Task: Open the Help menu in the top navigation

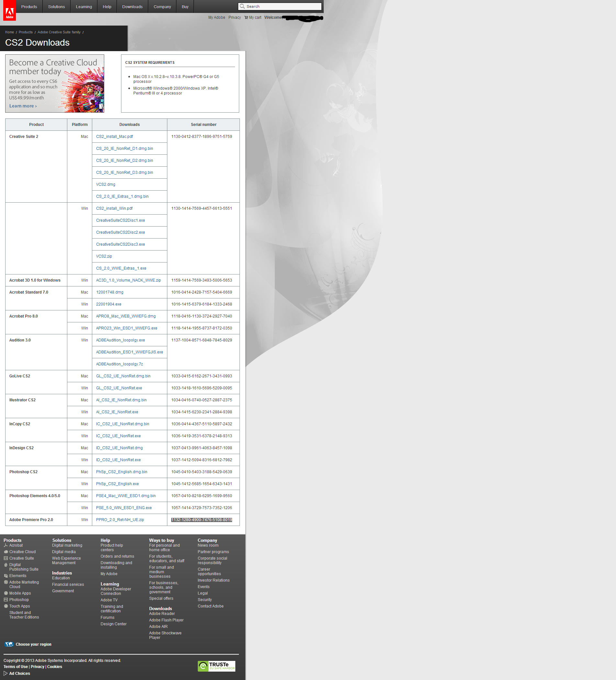Action: [107, 7]
